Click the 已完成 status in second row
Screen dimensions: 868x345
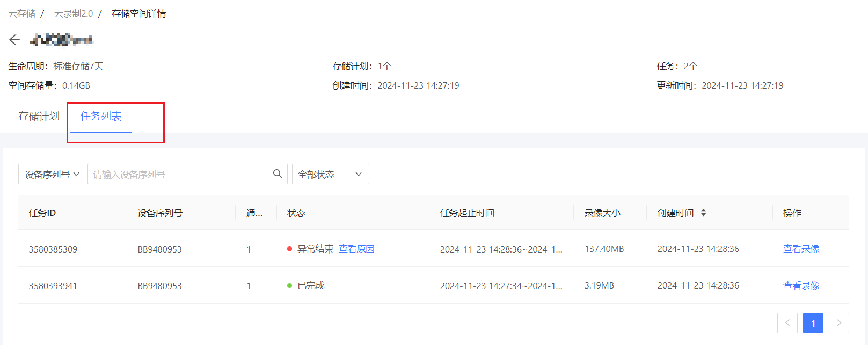[311, 285]
